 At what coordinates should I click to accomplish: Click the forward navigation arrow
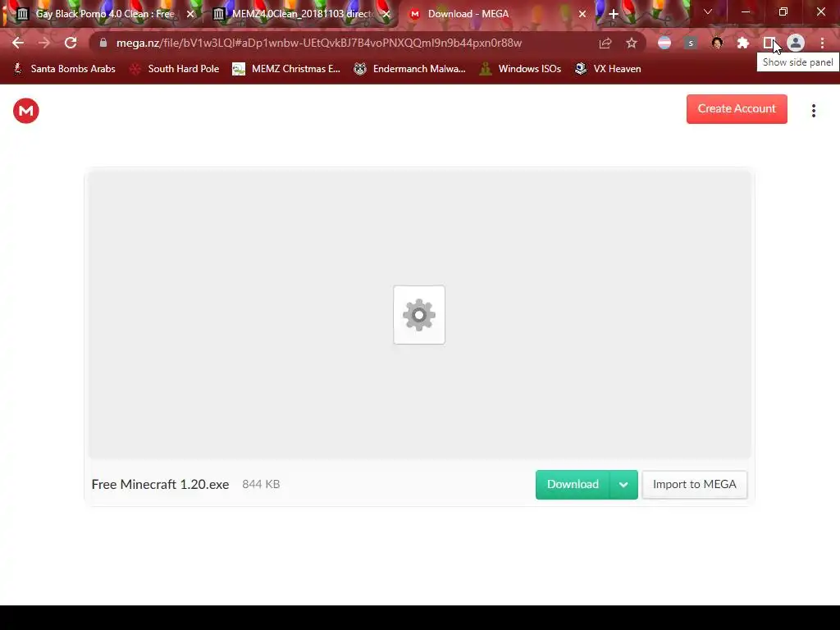44,43
